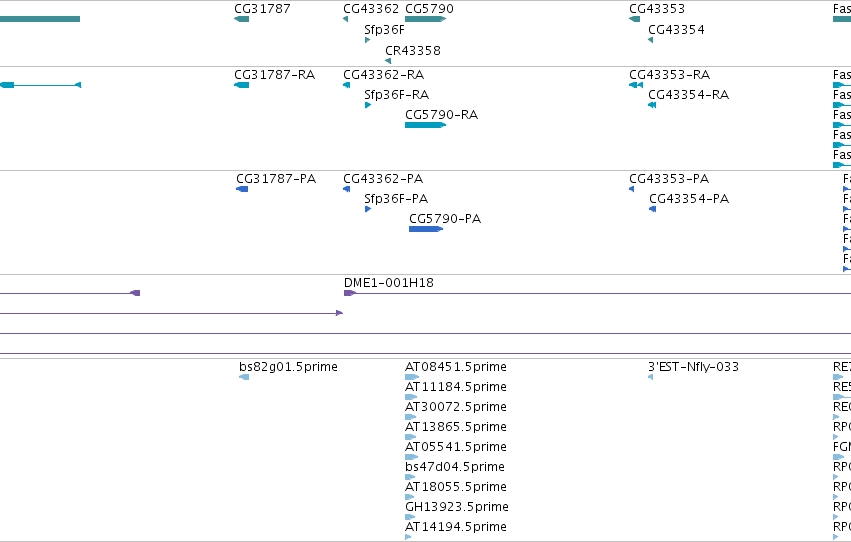
Task: Click the CG5790 gene bar in top track
Action: pyautogui.click(x=426, y=19)
